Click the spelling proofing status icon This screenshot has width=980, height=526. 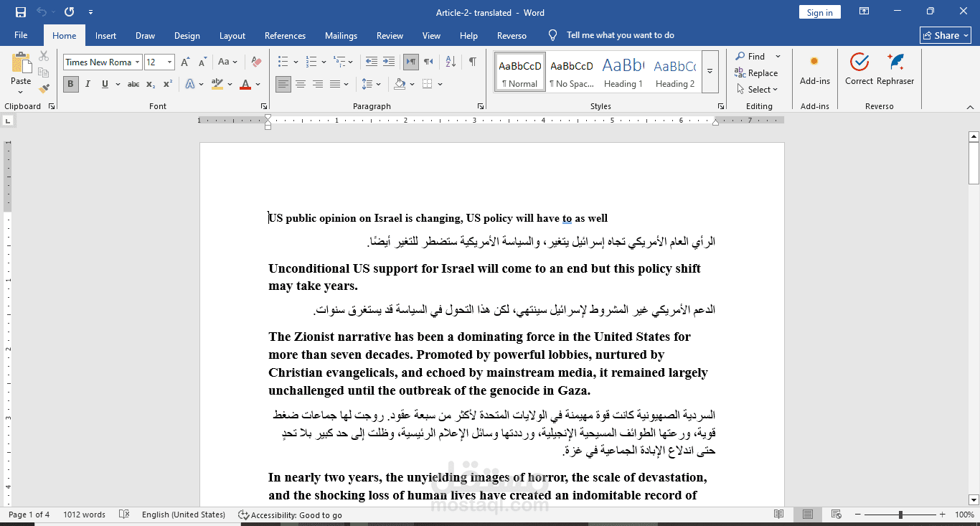pos(124,515)
